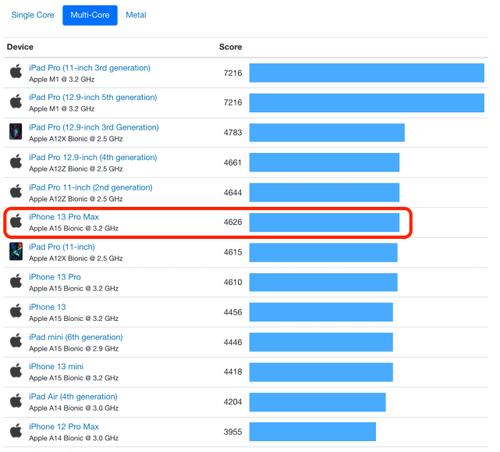Click Apple logo beside iPad Pro 12.9-inch 5th generation
This screenshot has height=452, width=500.
(16, 101)
